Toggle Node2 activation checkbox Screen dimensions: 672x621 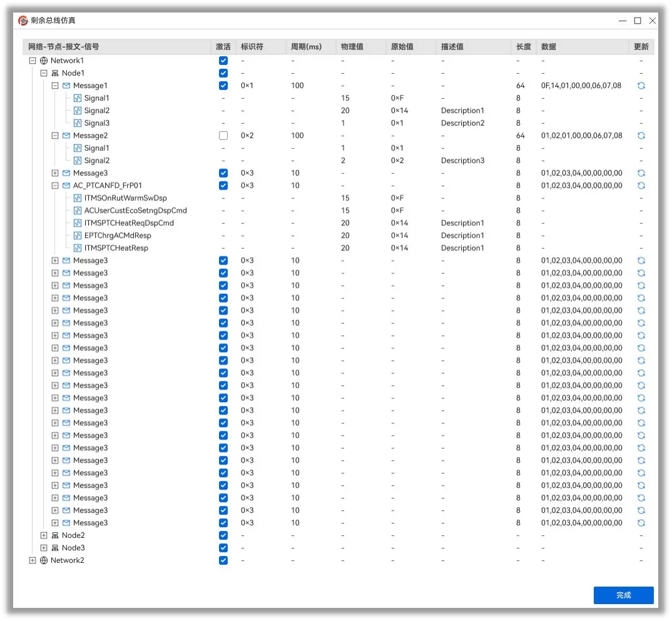[223, 536]
